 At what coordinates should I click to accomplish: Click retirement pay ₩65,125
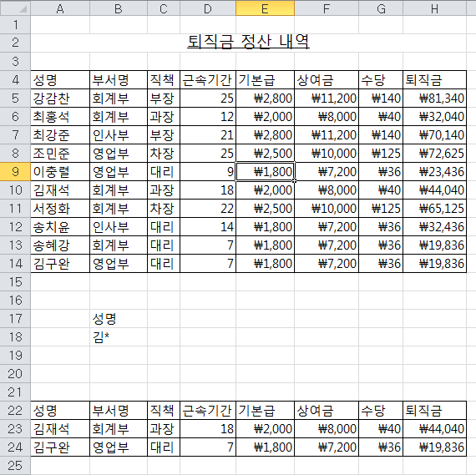point(434,208)
